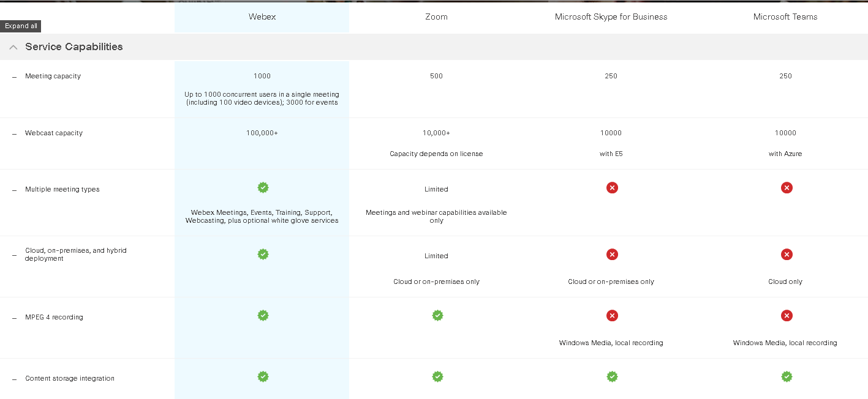The width and height of the screenshot is (868, 399).
Task: Select the red X for Teams multiple meeting types
Action: tap(787, 187)
